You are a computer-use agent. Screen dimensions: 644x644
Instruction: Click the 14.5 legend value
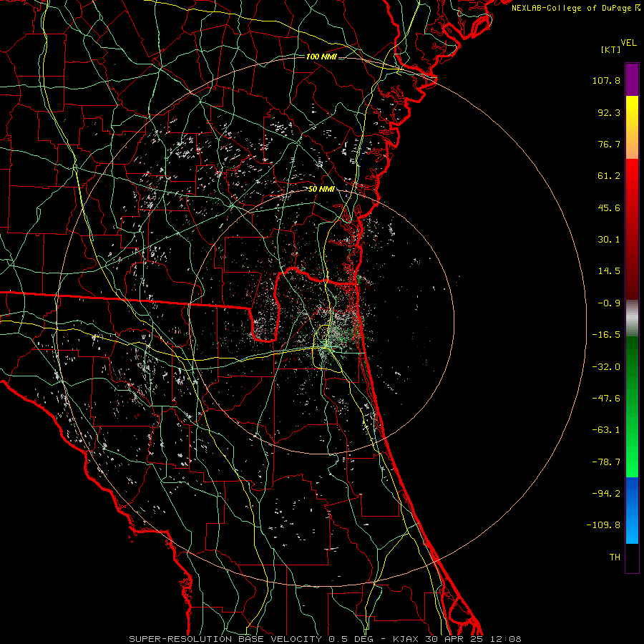(x=609, y=271)
